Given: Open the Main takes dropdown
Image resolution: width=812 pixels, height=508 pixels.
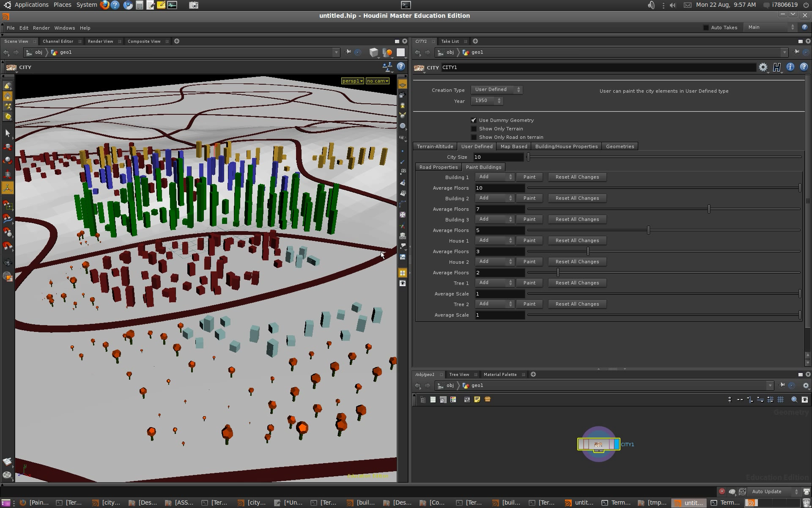Looking at the screenshot, I should (x=771, y=28).
